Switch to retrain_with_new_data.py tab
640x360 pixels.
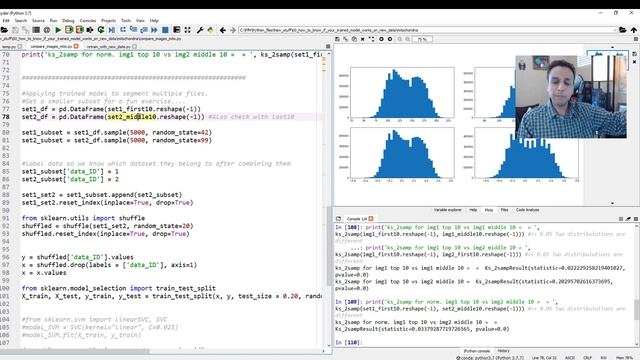tap(108, 47)
